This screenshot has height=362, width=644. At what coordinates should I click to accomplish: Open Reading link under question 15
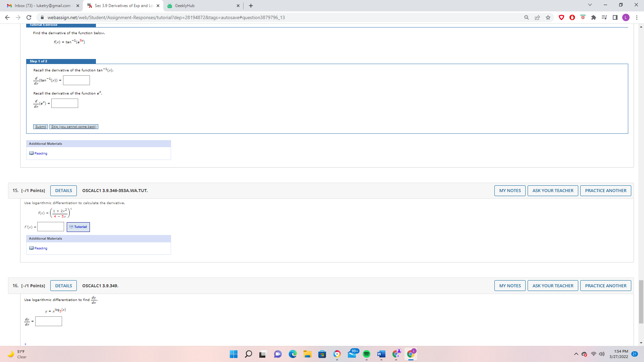(x=41, y=248)
